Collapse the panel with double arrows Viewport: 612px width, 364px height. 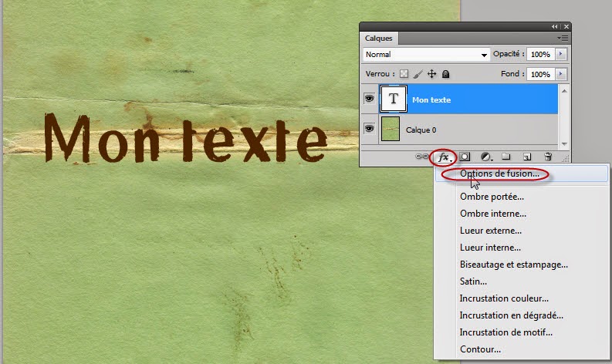555,26
